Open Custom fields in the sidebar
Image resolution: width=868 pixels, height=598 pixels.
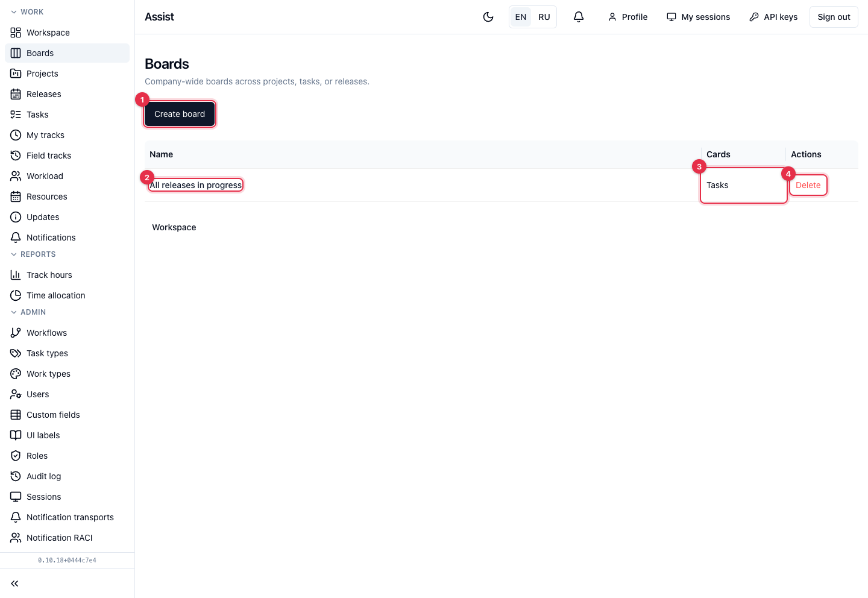coord(67,415)
